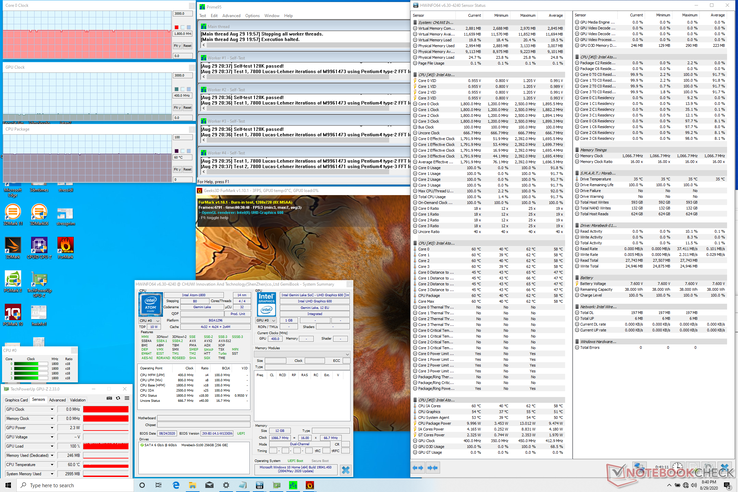Click the Intel Graphics logo in HWiNFO summary

tap(266, 304)
